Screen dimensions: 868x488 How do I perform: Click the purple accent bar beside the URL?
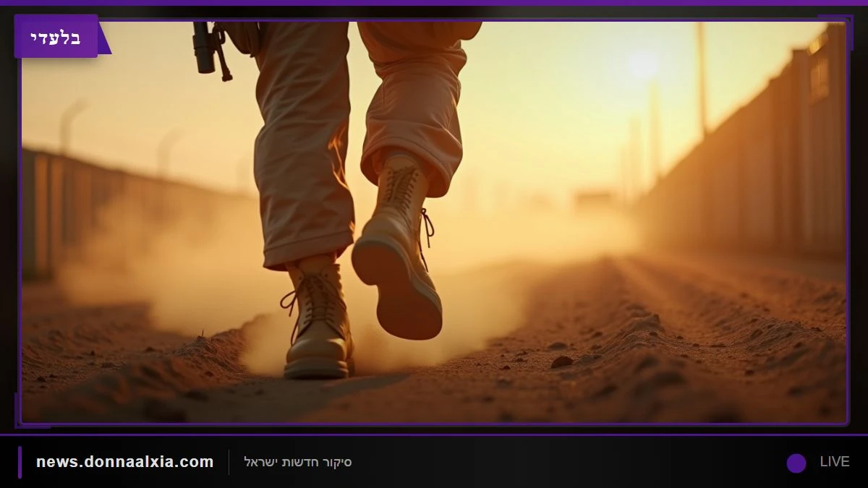(20, 462)
